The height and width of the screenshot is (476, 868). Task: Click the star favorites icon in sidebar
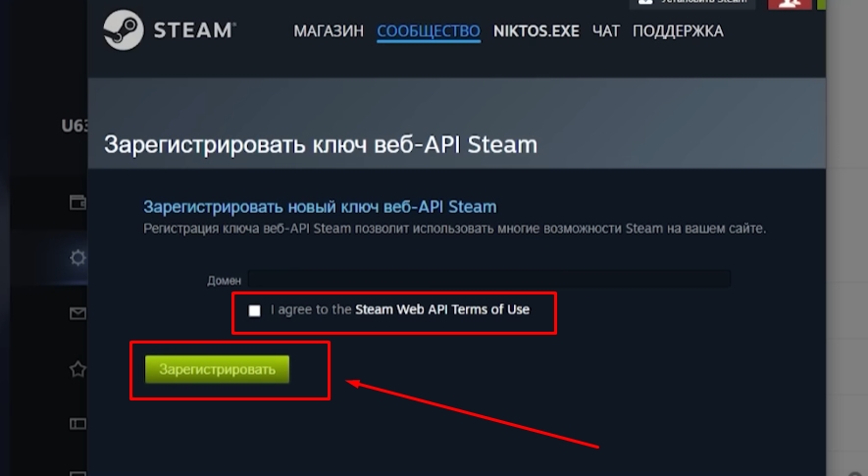coord(78,368)
